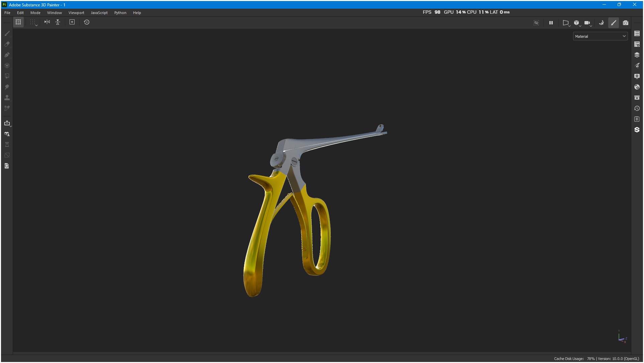Open the Layers panel icon
644x363 pixels.
[637, 55]
